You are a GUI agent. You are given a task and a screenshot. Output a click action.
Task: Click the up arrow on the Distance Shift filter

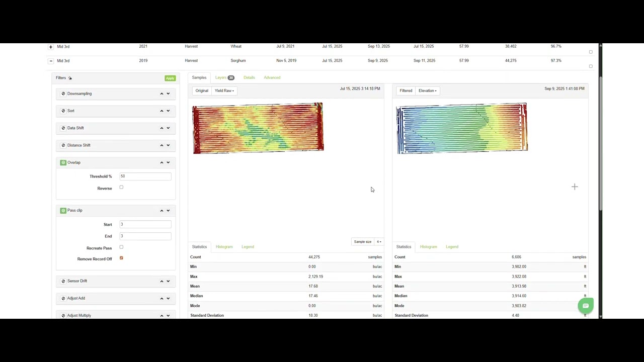click(x=162, y=145)
